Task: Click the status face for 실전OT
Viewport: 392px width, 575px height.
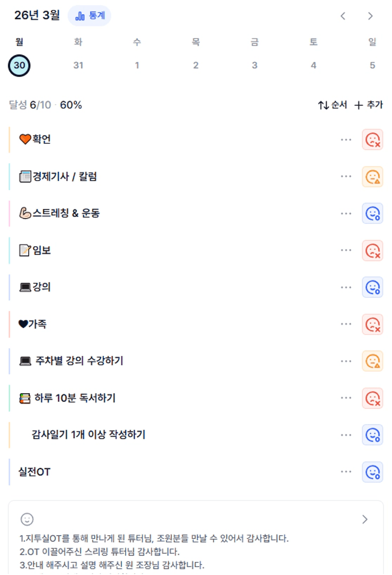Action: 373,472
